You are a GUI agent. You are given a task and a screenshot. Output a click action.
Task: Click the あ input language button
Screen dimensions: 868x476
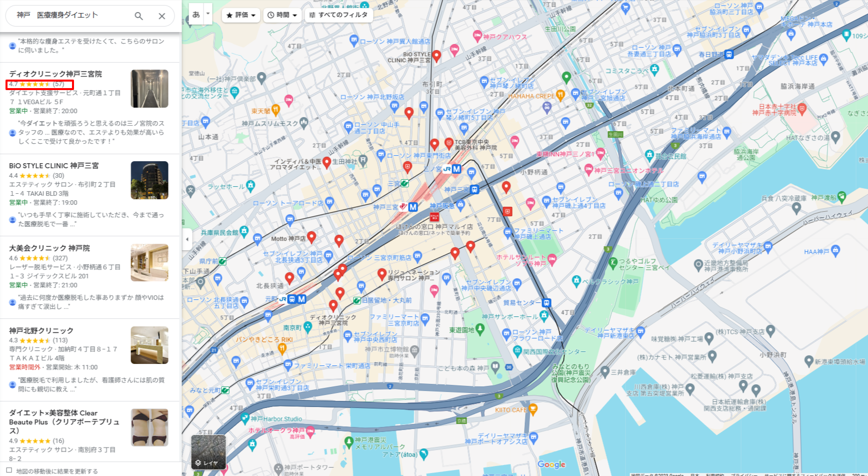point(196,15)
